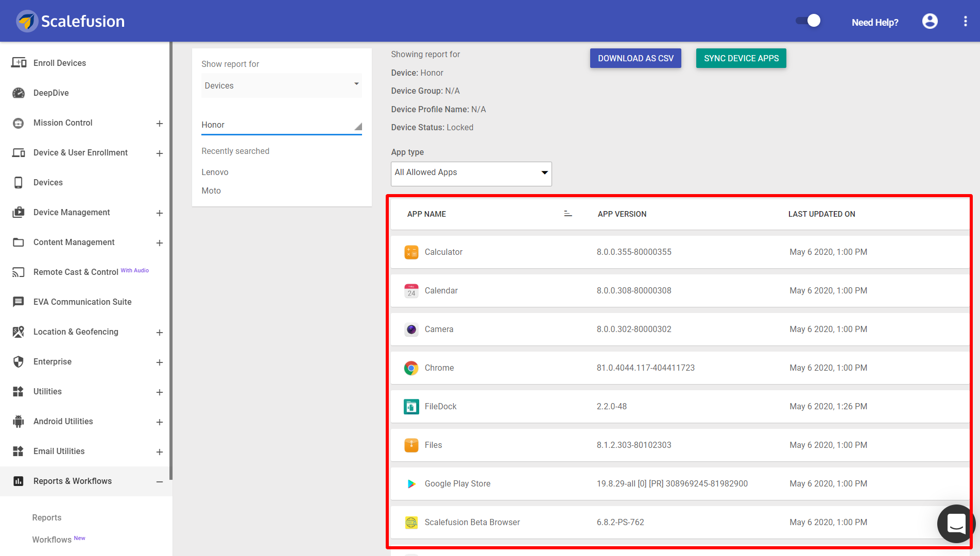Expand Enterprise submenu
This screenshot has height=556, width=980.
pyautogui.click(x=160, y=362)
